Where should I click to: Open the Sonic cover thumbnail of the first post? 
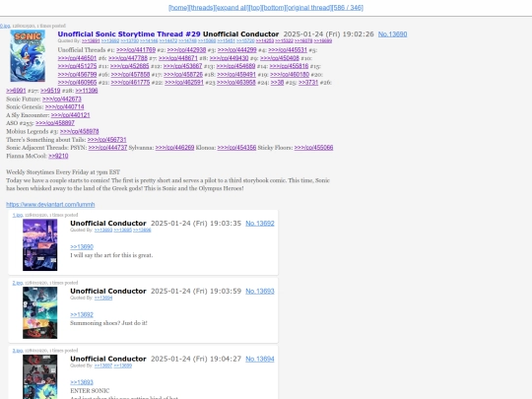(28, 55)
